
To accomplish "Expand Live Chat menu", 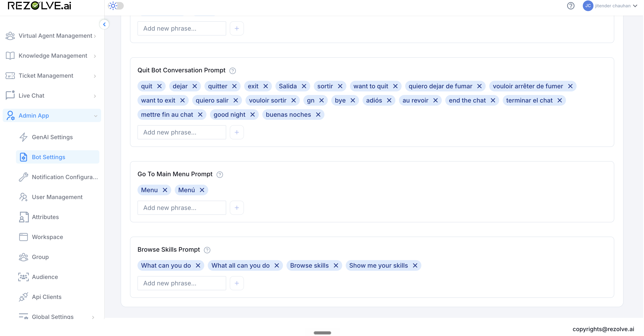I will [52, 96].
